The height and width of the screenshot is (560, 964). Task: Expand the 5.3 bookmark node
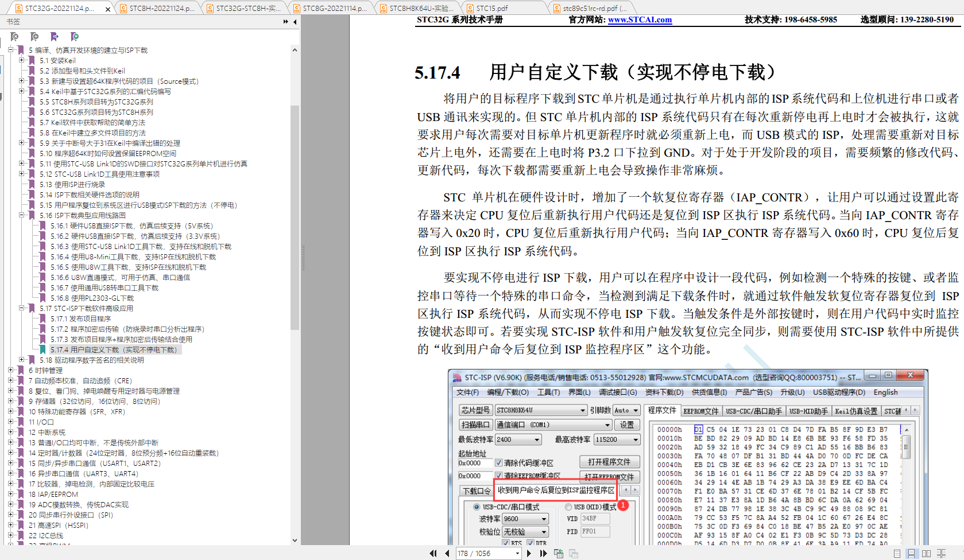(x=21, y=81)
